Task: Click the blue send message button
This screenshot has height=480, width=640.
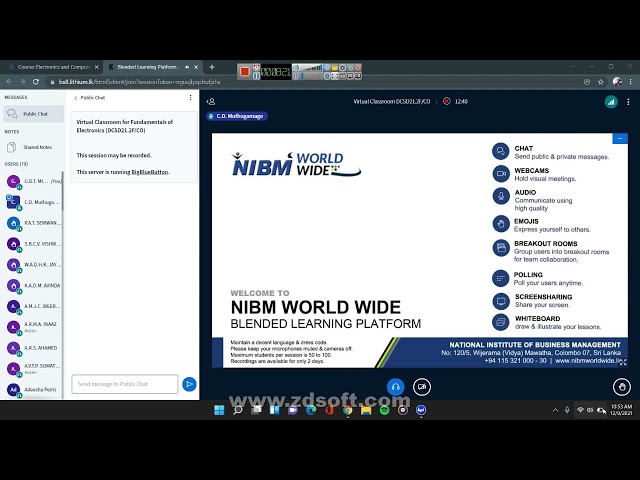Action: 189,384
